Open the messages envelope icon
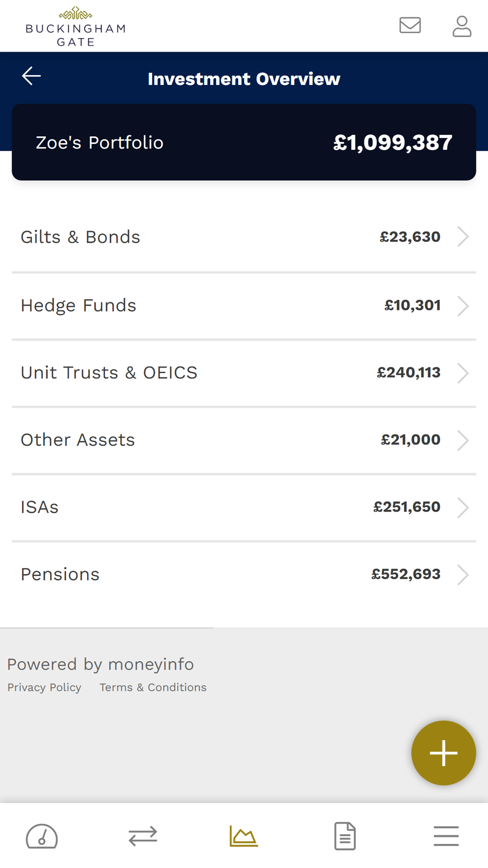Image resolution: width=488 pixels, height=868 pixels. click(410, 25)
